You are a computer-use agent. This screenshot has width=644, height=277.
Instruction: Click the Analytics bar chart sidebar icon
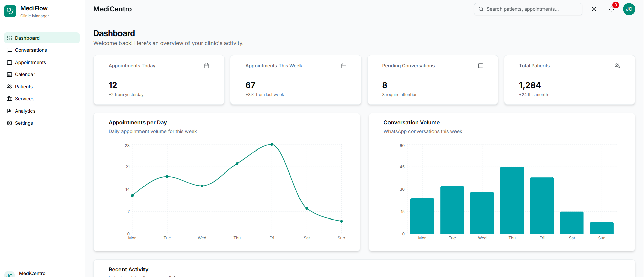[9, 111]
